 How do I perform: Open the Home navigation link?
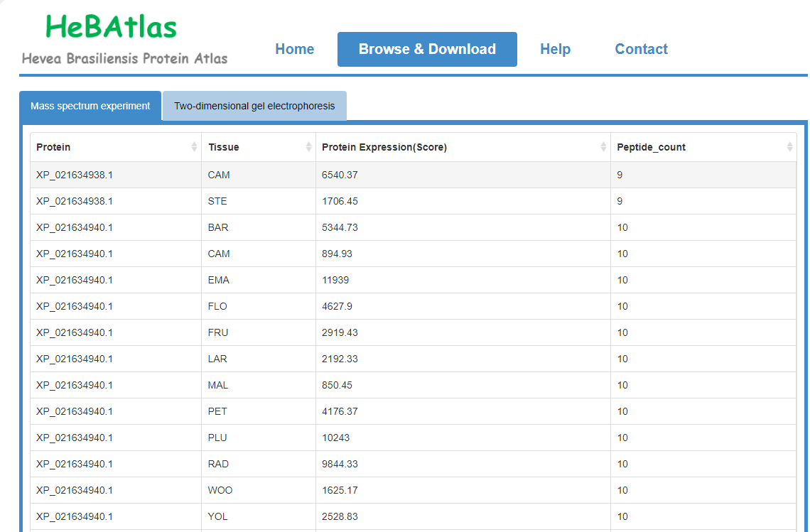click(294, 49)
